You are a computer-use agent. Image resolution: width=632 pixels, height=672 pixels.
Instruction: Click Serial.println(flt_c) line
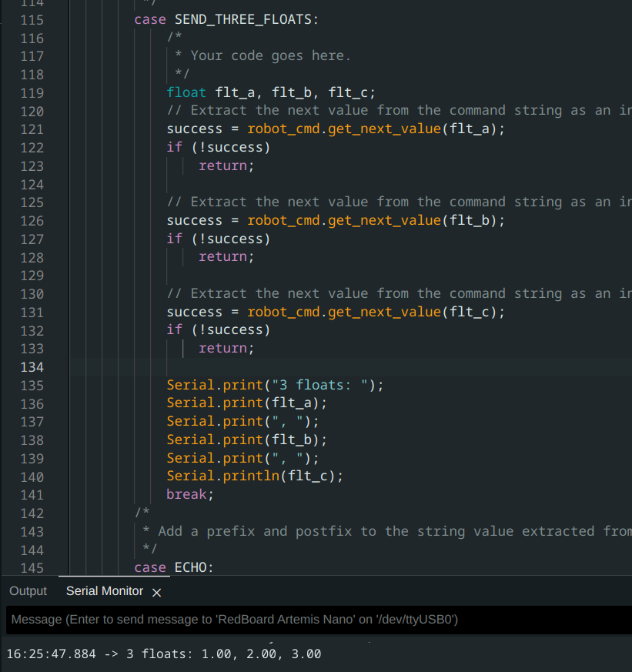255,476
